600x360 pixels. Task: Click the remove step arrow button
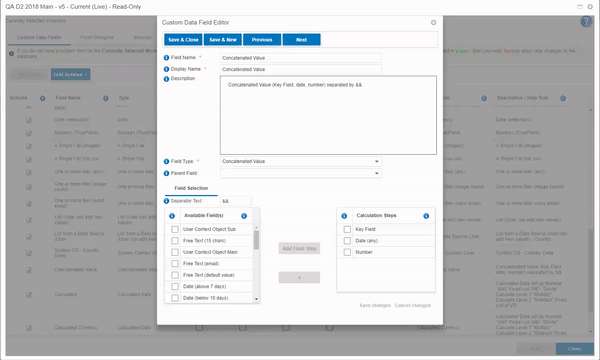299,277
